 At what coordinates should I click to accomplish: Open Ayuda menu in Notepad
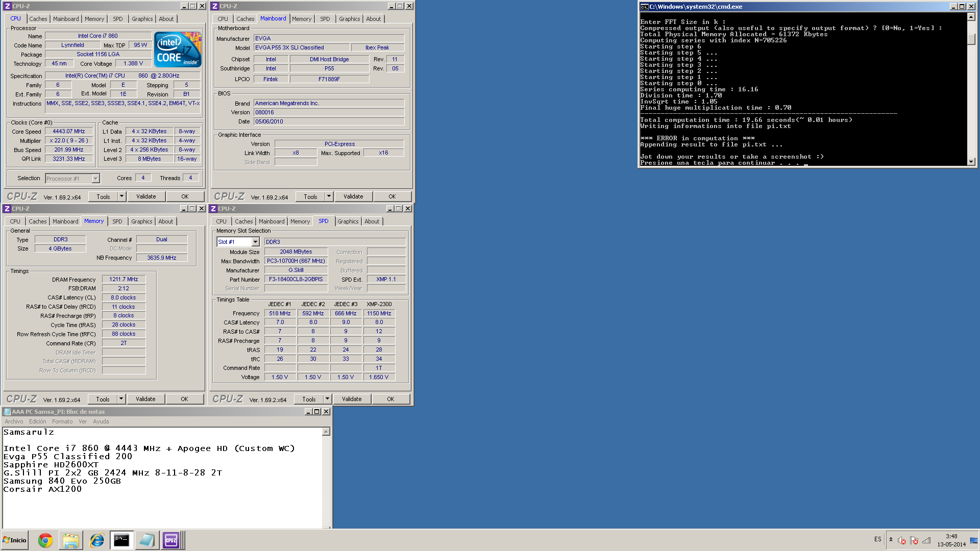point(101,421)
